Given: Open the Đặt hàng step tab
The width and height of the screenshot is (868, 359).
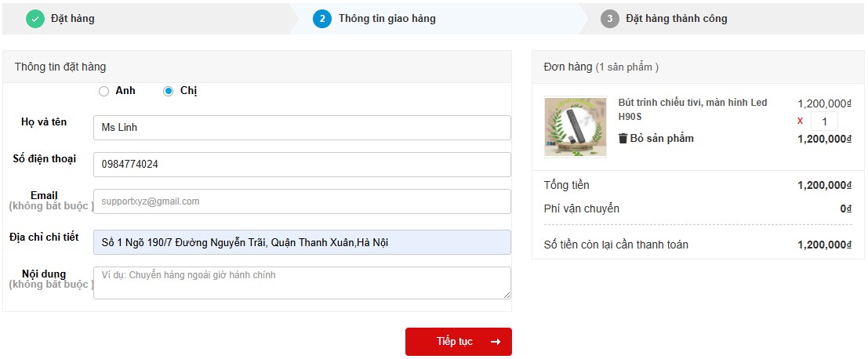Looking at the screenshot, I should coord(73,19).
